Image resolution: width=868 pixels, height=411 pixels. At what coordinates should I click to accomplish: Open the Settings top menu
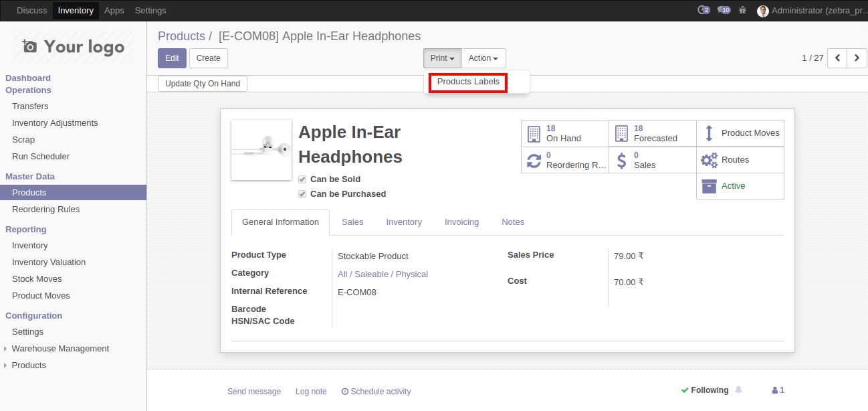point(150,11)
